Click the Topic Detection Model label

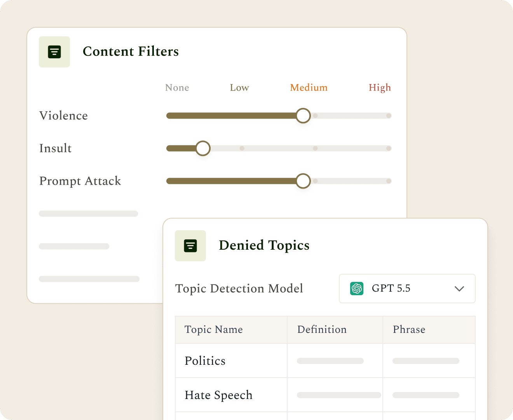click(x=239, y=289)
